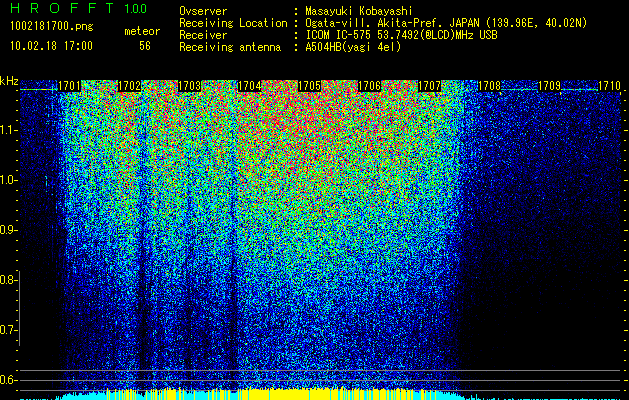Click the 1.0 frequency axis label
Screen dimensions: 629x400
click(8, 180)
